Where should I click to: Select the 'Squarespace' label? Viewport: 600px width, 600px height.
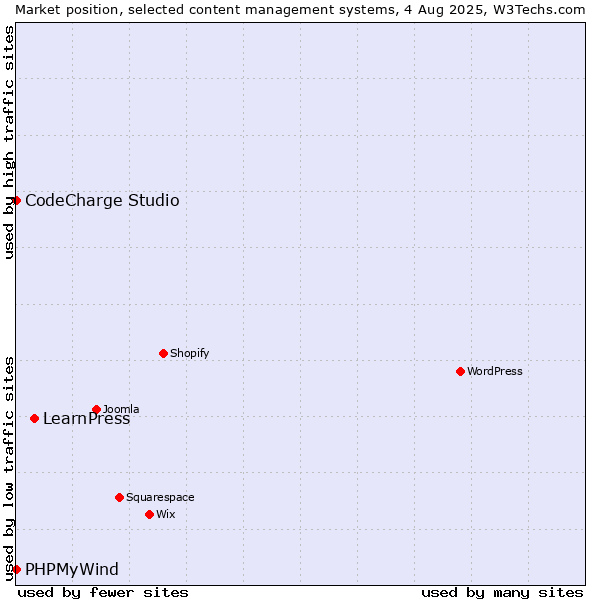pos(160,497)
